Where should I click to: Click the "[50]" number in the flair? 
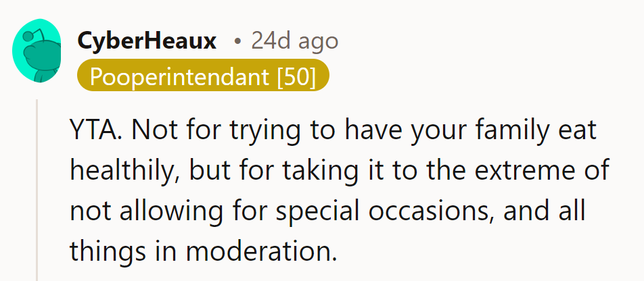pyautogui.click(x=296, y=76)
